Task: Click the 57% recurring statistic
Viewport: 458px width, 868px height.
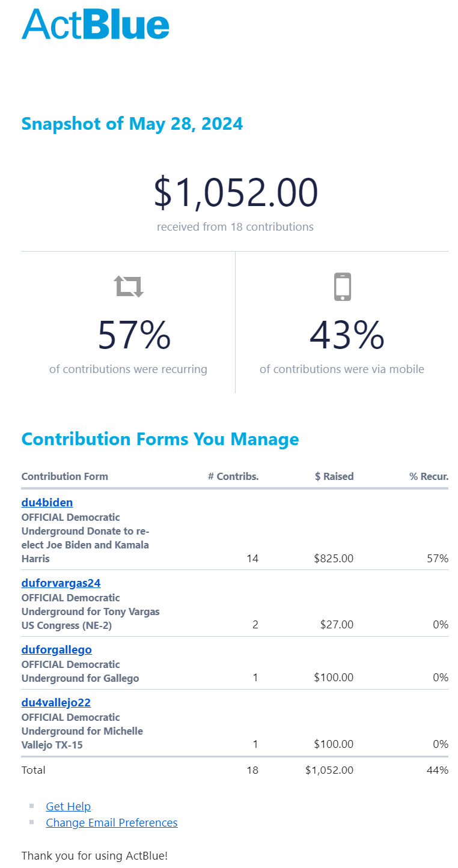Action: (x=134, y=336)
